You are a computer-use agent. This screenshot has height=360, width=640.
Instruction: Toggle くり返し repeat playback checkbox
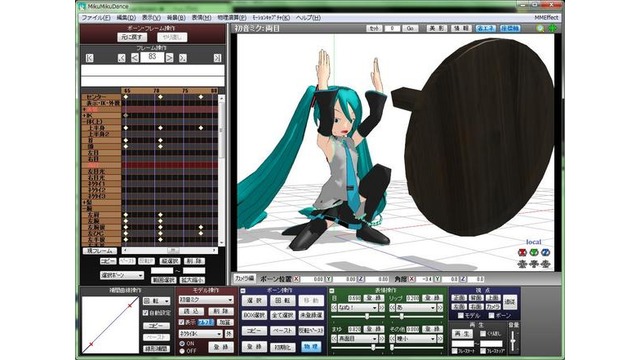click(x=483, y=333)
